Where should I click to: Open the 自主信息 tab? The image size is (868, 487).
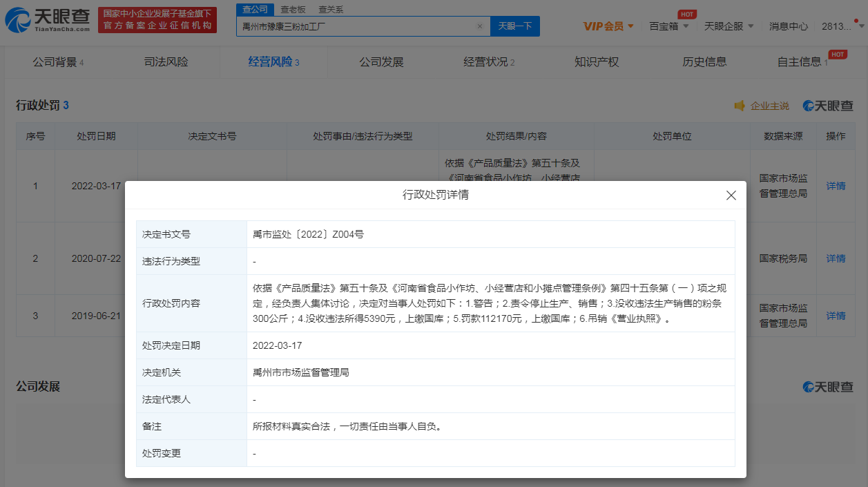coord(801,62)
